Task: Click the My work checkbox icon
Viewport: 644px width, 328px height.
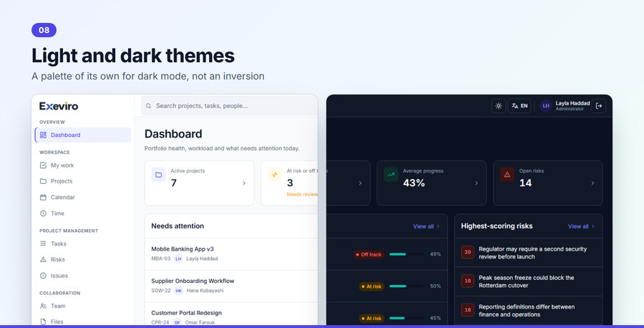Action: 43,165
